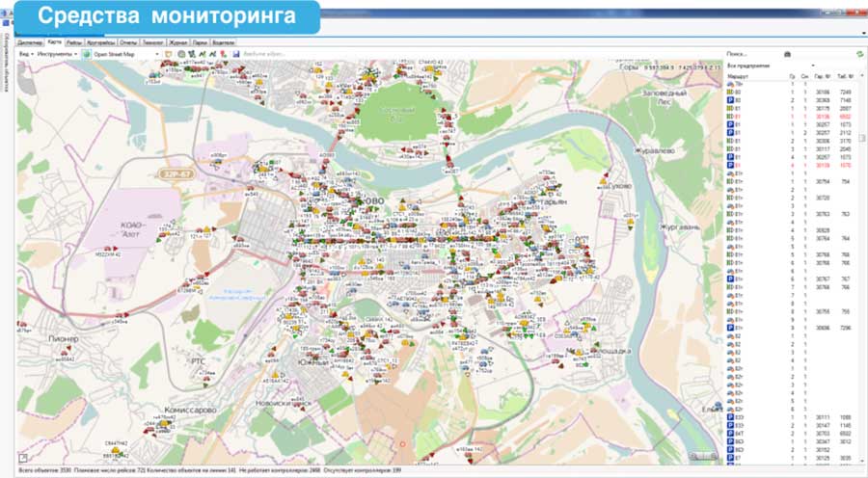Sort by the Маршрут column header

click(737, 74)
